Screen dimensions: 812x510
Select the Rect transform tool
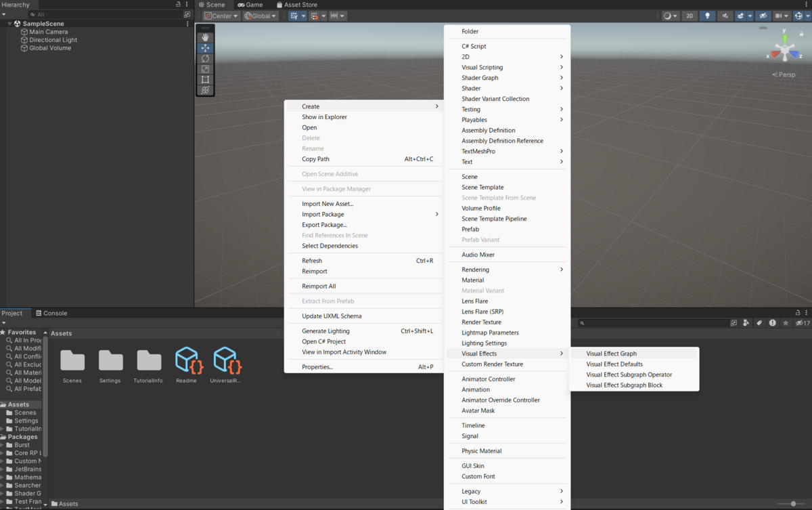pyautogui.click(x=205, y=79)
